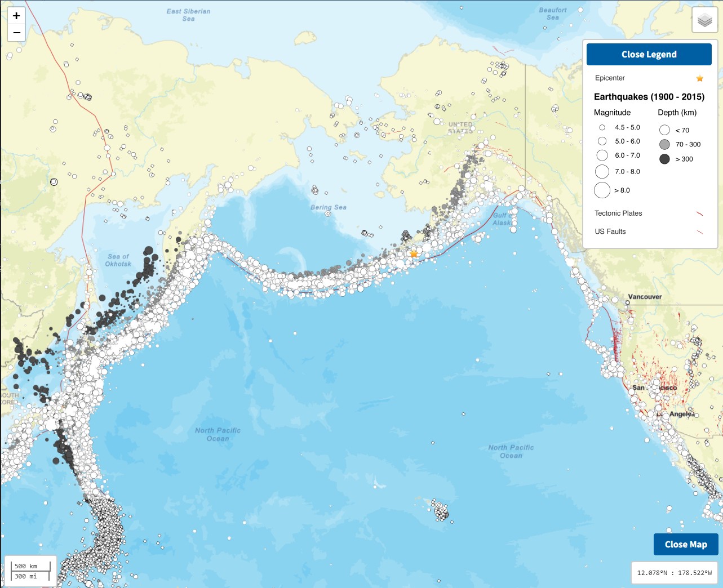Click the orange epicenter star on the map
723x588 pixels.
click(x=414, y=254)
